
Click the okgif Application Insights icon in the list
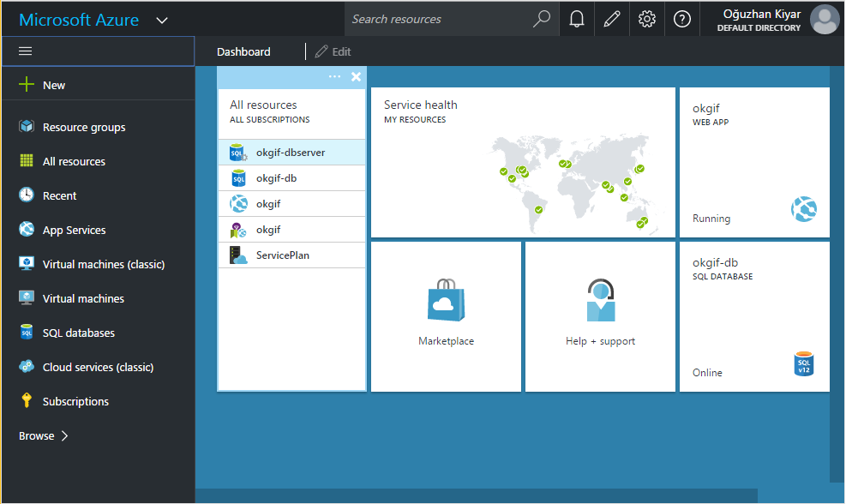pyautogui.click(x=238, y=230)
